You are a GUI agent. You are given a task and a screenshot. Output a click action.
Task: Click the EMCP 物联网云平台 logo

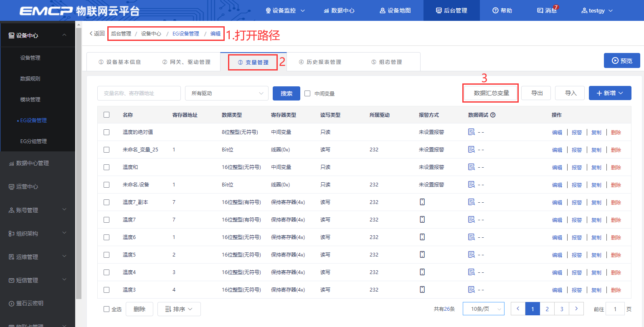click(79, 11)
